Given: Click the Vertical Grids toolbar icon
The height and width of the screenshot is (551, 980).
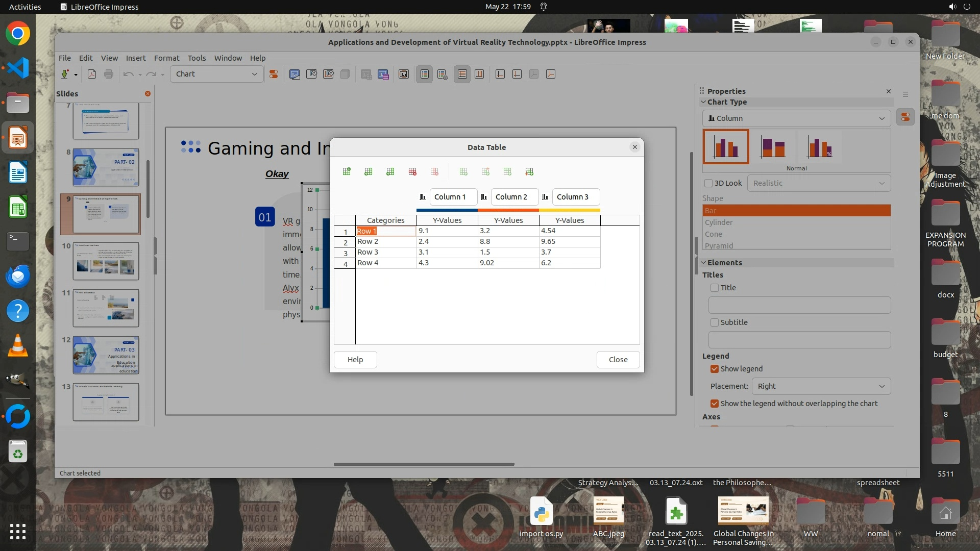Looking at the screenshot, I should coord(479,74).
